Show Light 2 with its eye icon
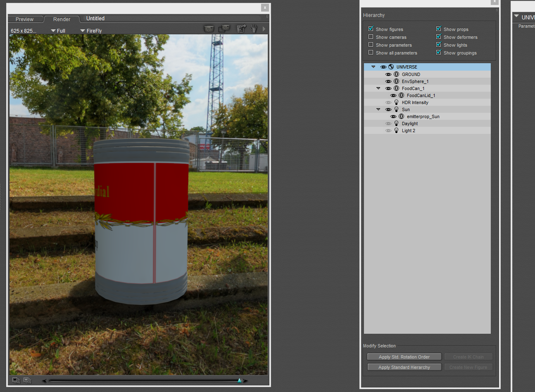The height and width of the screenshot is (392, 535). click(x=388, y=131)
